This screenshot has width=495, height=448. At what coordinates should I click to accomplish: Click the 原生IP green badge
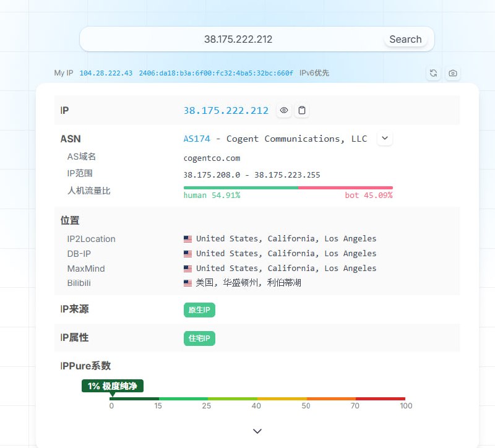tap(199, 310)
